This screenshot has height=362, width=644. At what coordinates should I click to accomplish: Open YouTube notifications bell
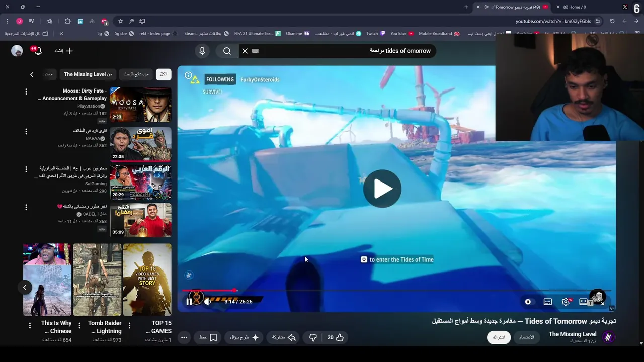click(x=37, y=51)
